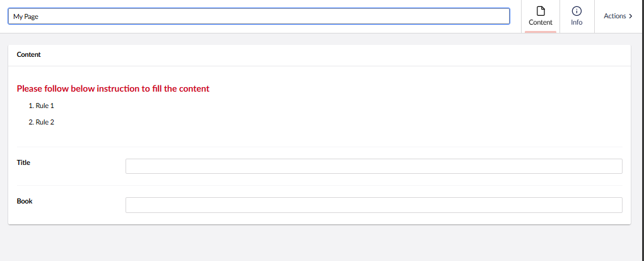Click the Content panel header
This screenshot has height=261, width=644.
[x=29, y=55]
